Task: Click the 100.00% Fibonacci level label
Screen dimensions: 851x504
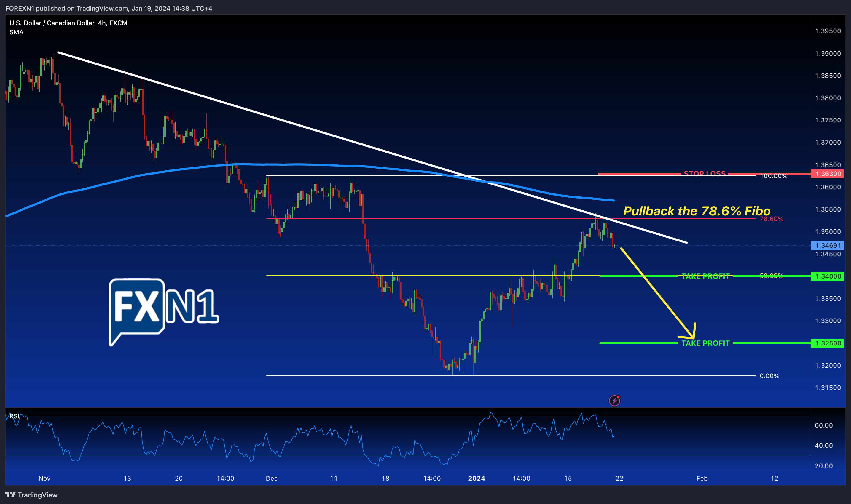Action: click(774, 176)
